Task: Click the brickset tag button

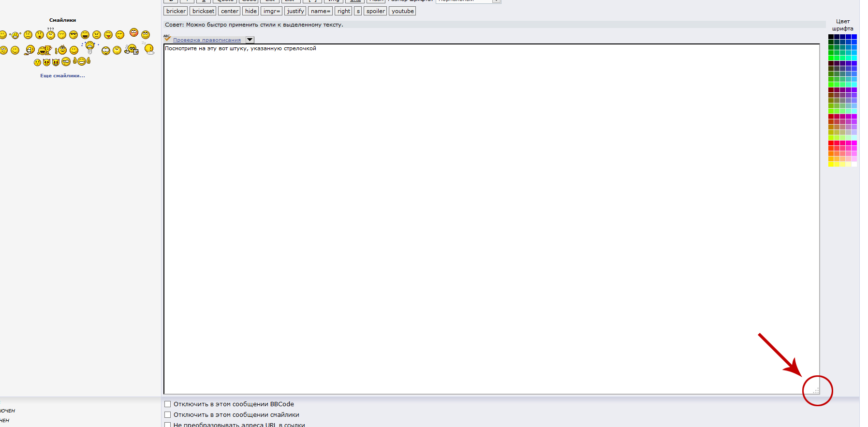Action: [x=203, y=11]
